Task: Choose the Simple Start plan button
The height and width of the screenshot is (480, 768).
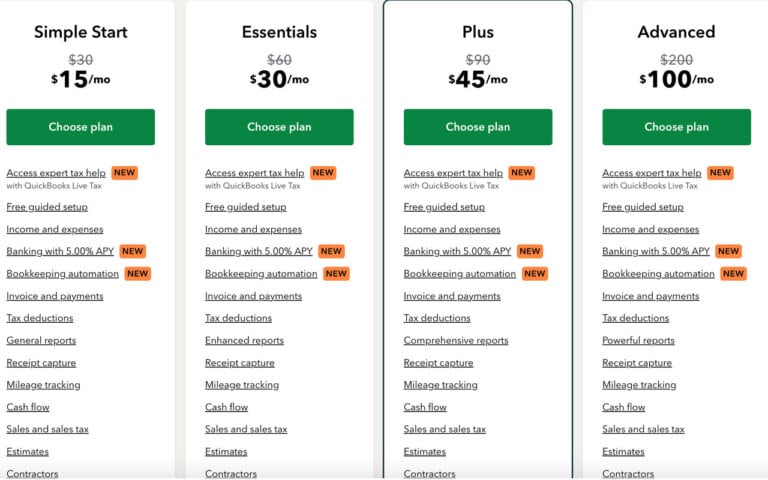Action: (80, 127)
